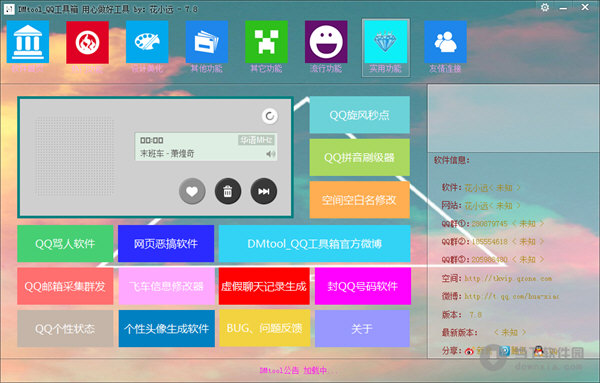The image size is (600, 383).
Task: Click the QQ群② group number
Action: 489,242
